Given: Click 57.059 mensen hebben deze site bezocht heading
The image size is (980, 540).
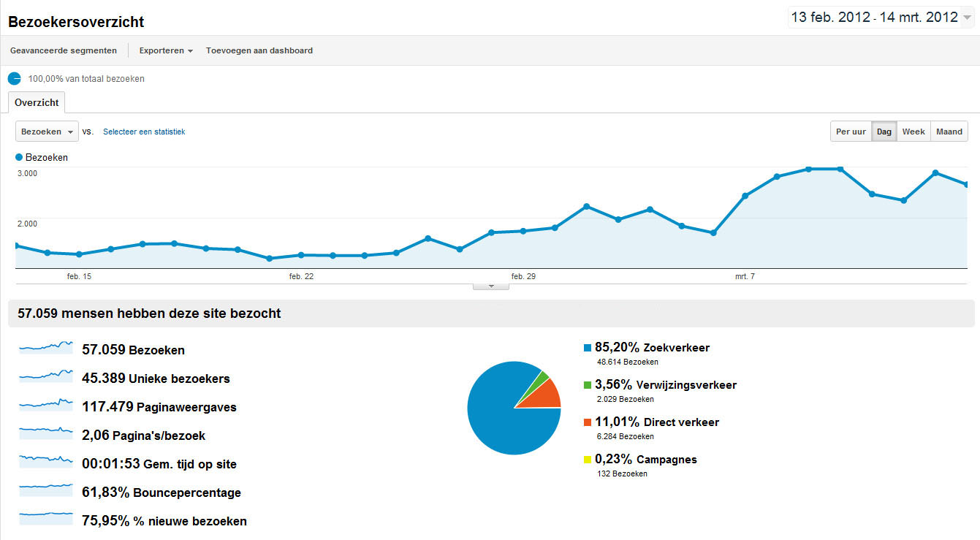Looking at the screenshot, I should coord(149,313).
